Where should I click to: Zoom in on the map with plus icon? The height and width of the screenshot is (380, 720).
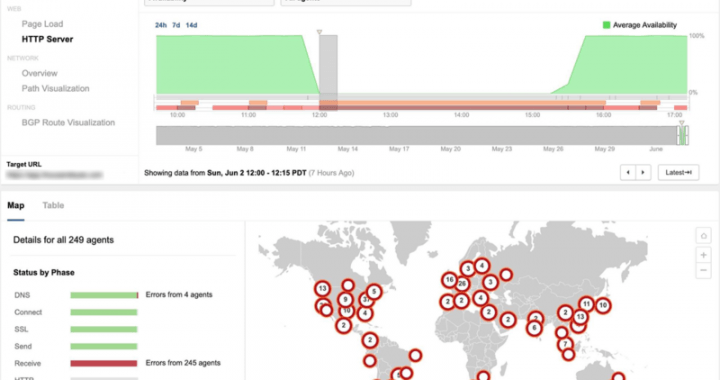click(x=703, y=255)
